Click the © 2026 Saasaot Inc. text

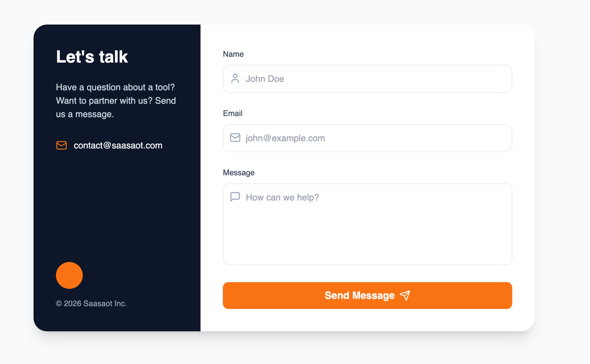(91, 304)
